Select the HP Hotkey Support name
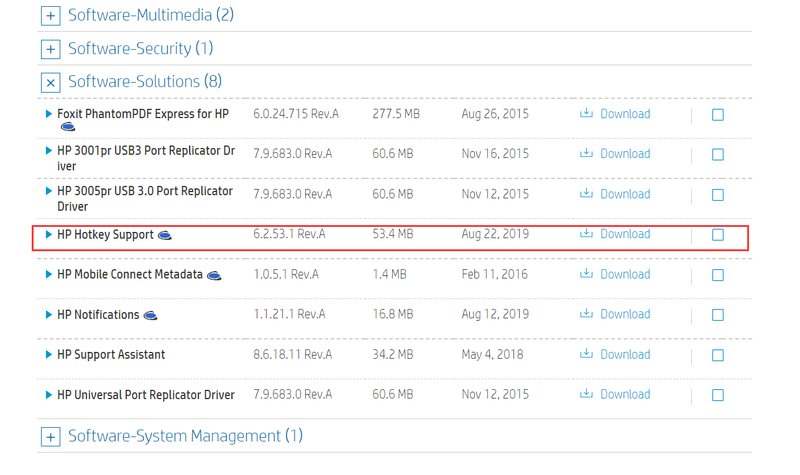 click(105, 234)
